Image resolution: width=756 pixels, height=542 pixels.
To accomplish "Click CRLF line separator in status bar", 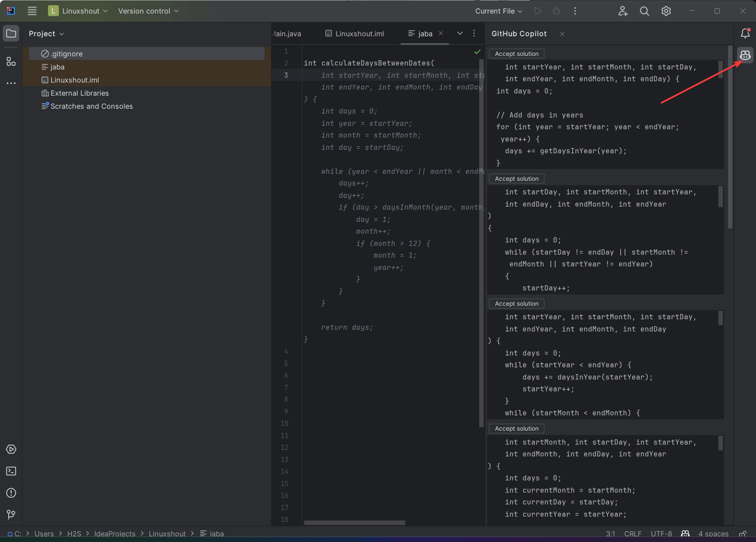I will point(632,534).
